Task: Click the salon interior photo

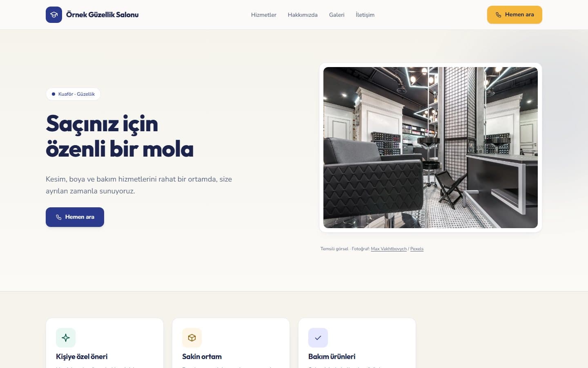Action: [x=430, y=148]
